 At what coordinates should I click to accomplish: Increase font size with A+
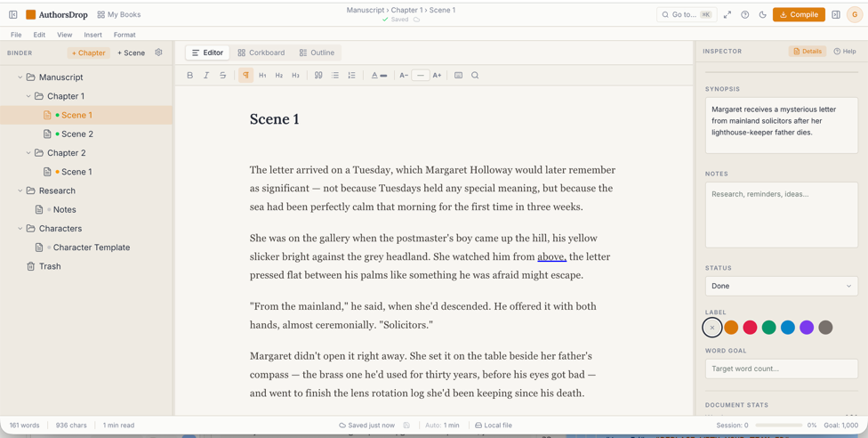coord(438,76)
